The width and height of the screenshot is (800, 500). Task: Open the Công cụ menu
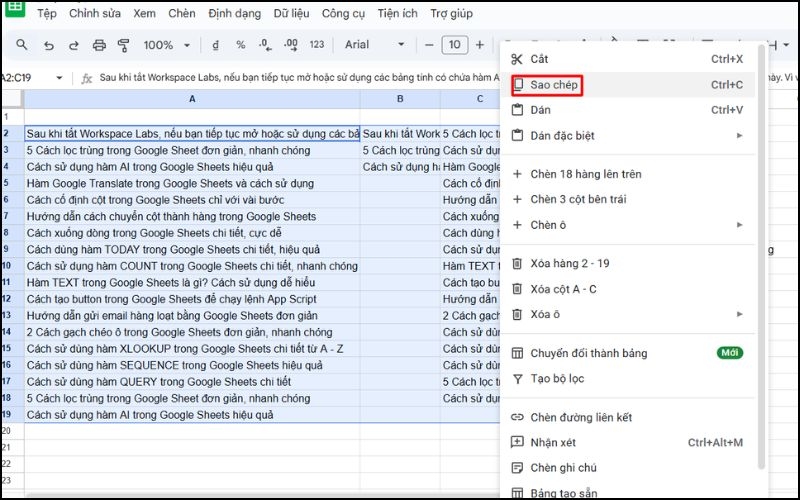[x=343, y=14]
